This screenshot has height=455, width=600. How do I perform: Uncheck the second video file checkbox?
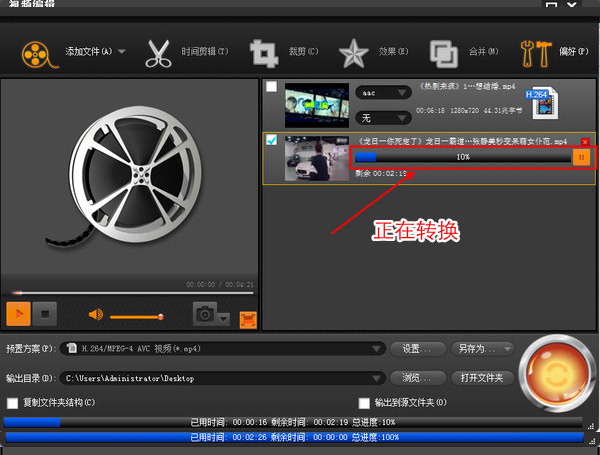[272, 141]
